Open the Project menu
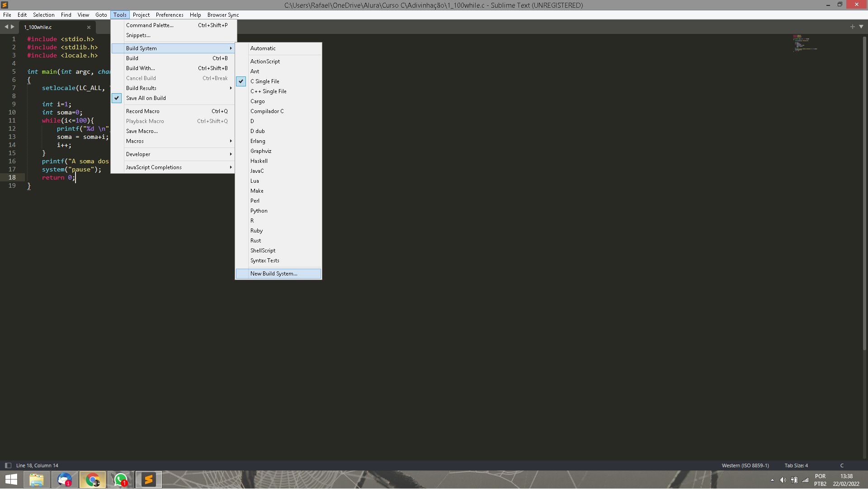This screenshot has height=489, width=868. pos(141,15)
